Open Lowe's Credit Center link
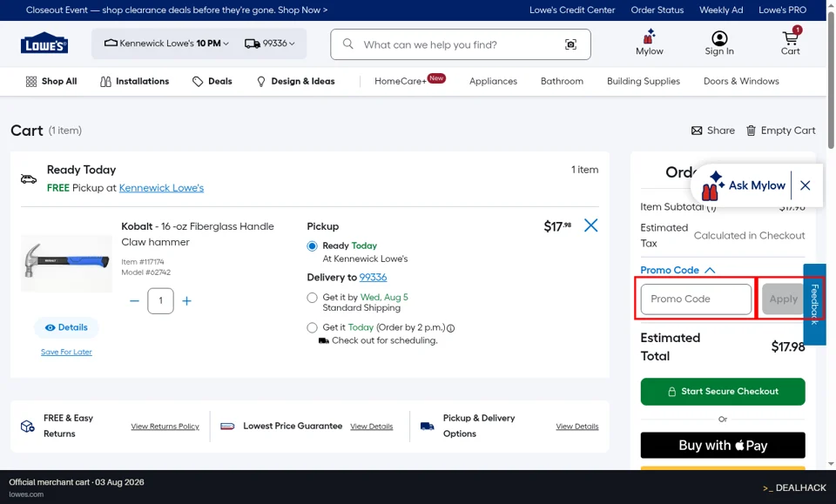Image resolution: width=836 pixels, height=504 pixels. point(572,10)
